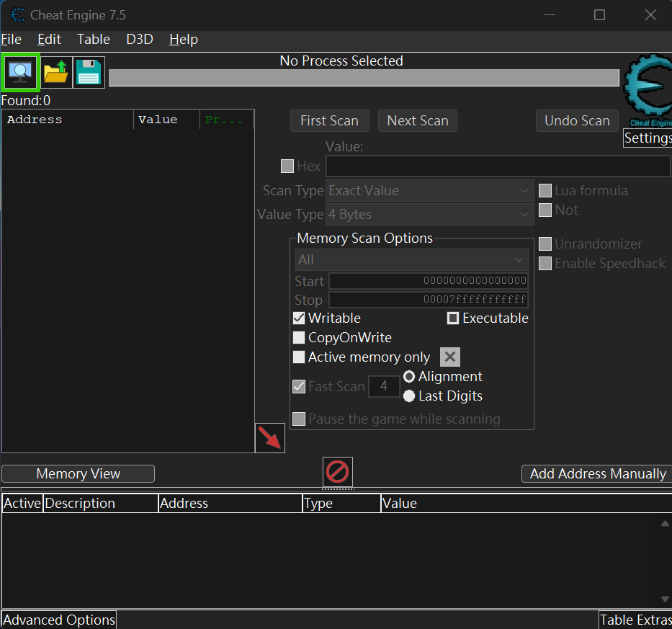Open the Scan Type dropdown showing Exact Value

[x=430, y=190]
